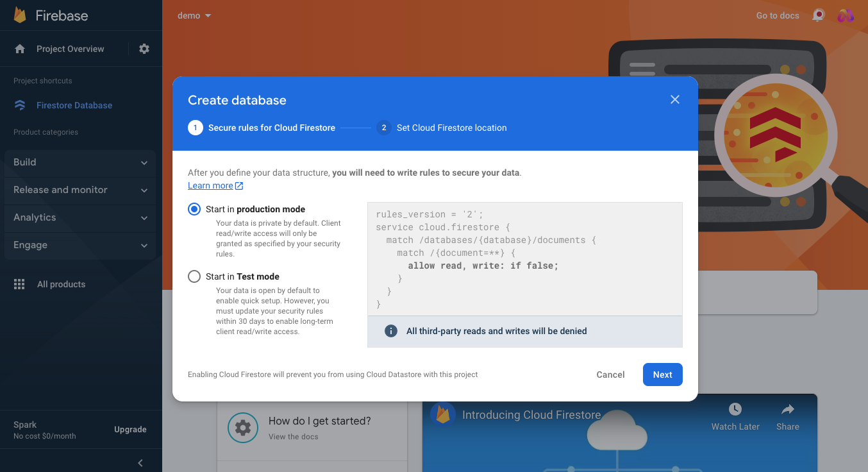This screenshot has width=868, height=472.
Task: Open notifications bell icon
Action: (x=818, y=15)
